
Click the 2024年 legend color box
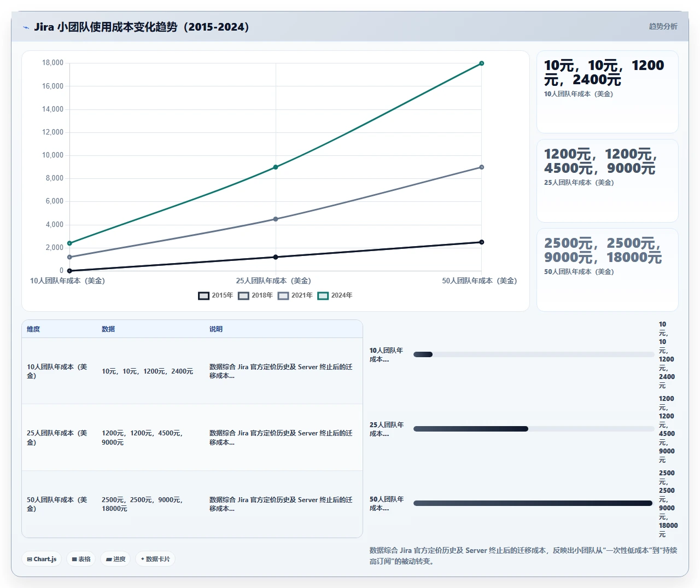click(323, 295)
